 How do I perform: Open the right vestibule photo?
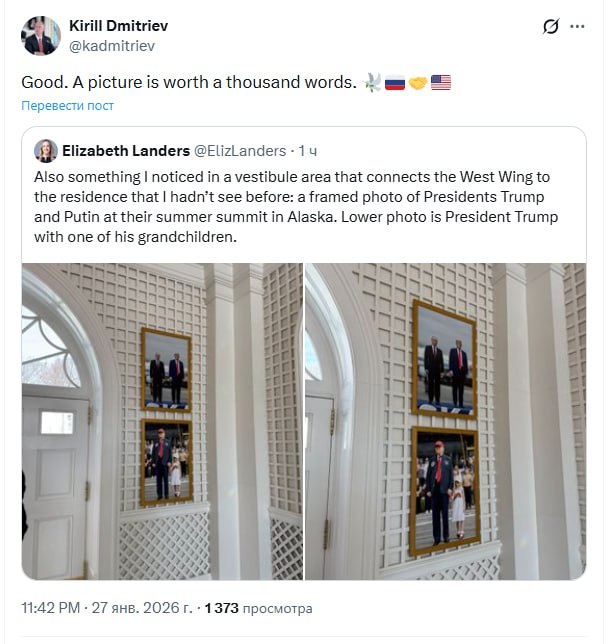tap(445, 421)
